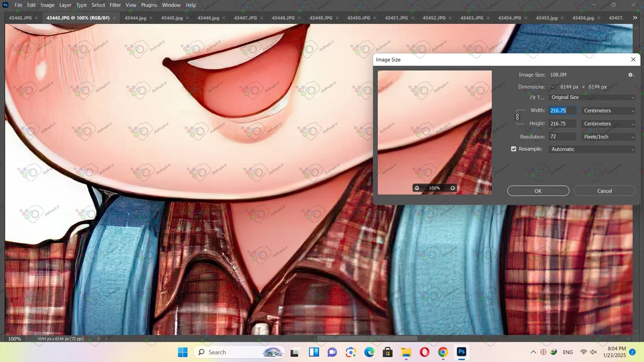Expand the Dimensions unit dropdown arrow
Image resolution: width=644 pixels, height=362 pixels.
(x=553, y=87)
